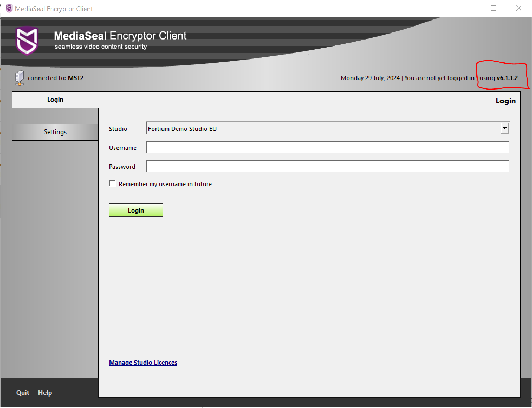Click the MediaSeal shield logo in header

(x=27, y=41)
